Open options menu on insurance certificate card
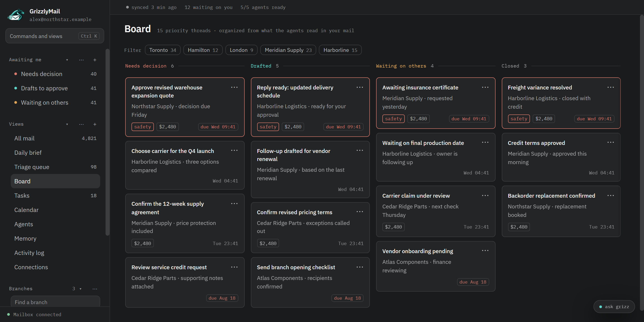644x322 pixels. pos(485,87)
